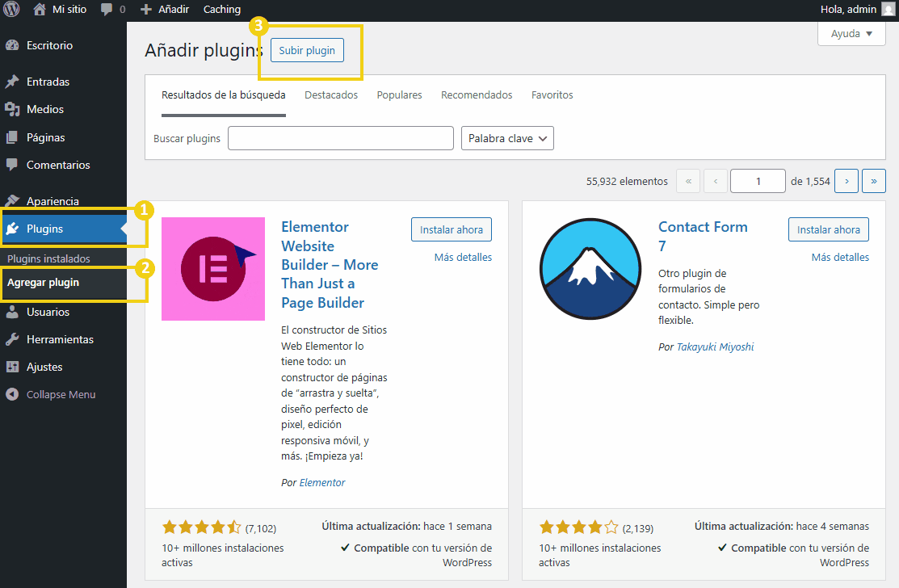Open Más detalles for Contact Form 7
899x588 pixels.
tap(840, 257)
